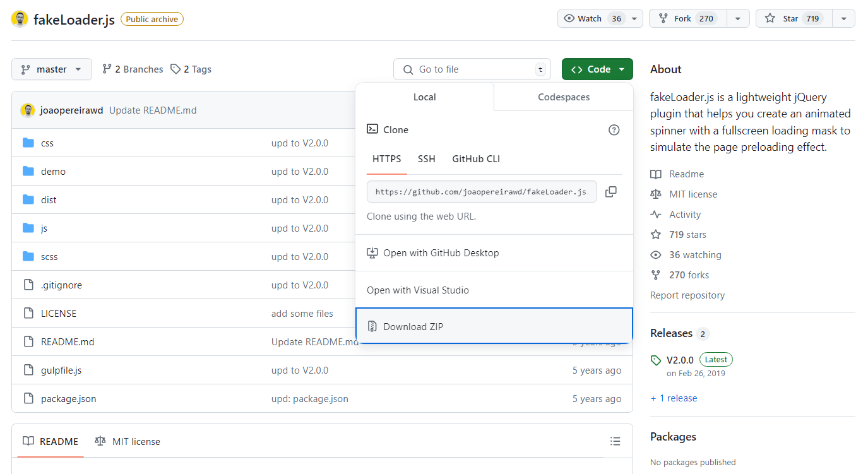Click the copy clone URL icon
The width and height of the screenshot is (868, 474).
pyautogui.click(x=611, y=192)
